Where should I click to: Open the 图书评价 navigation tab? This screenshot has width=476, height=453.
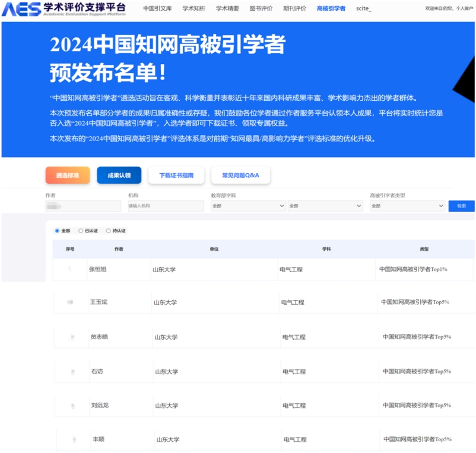pyautogui.click(x=261, y=9)
